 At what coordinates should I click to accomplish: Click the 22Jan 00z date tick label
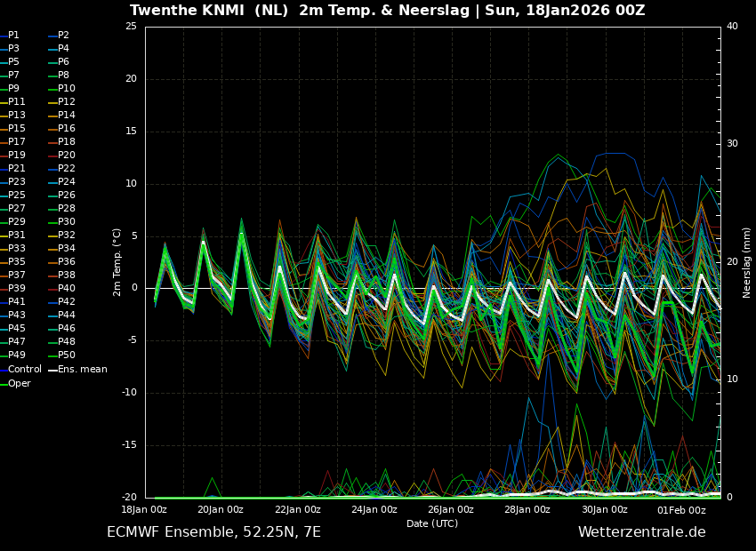coord(298,510)
